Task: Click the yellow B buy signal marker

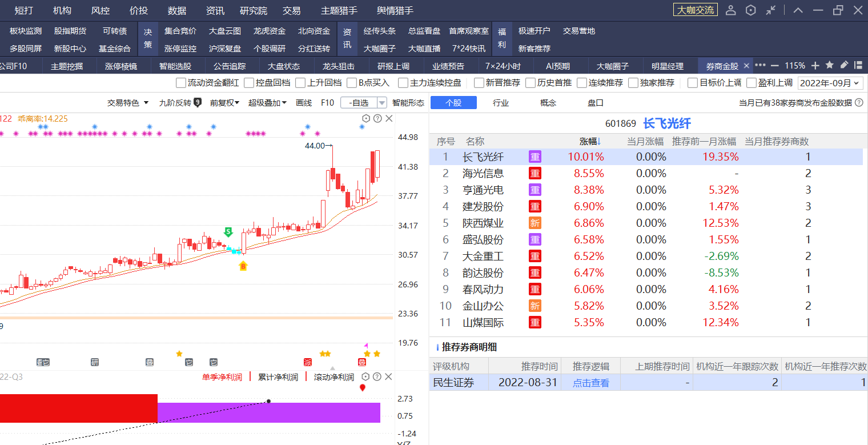Action: 243,266
